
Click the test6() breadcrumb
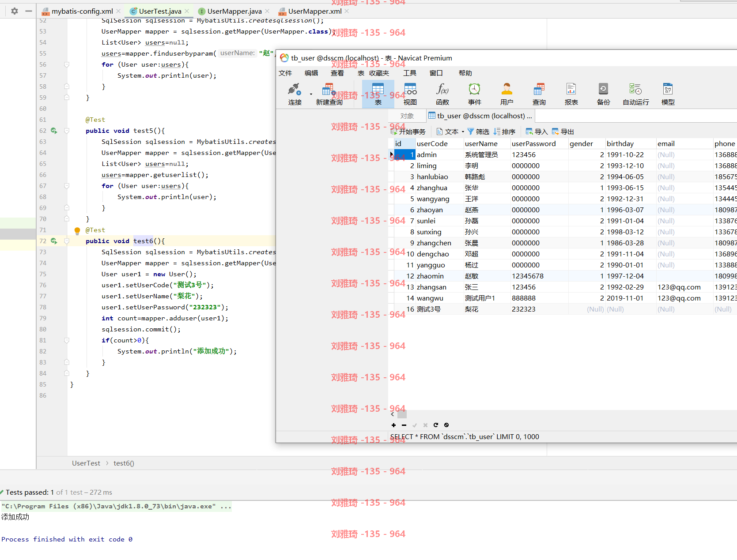[x=124, y=463]
